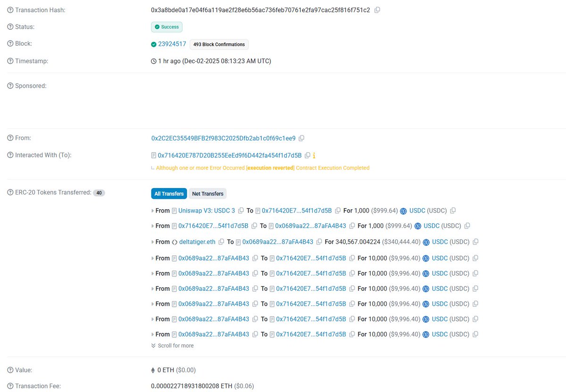Click green check icon beside block number

pos(154,44)
